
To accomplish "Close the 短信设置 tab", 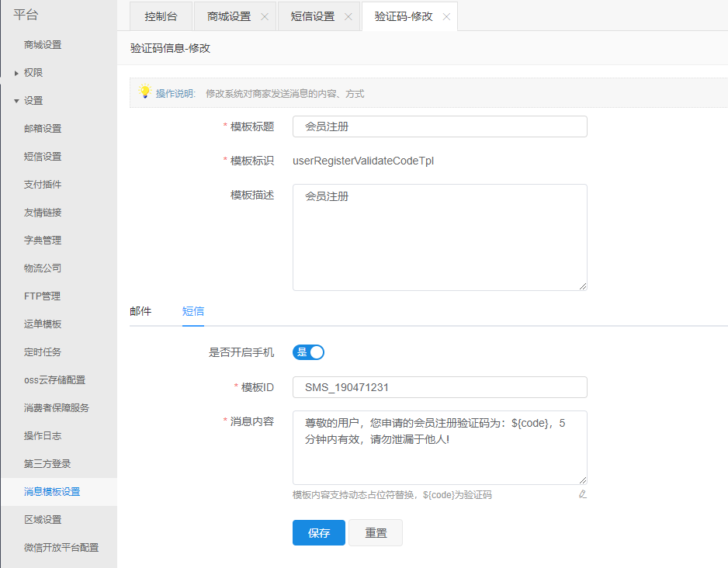I will [x=348, y=16].
